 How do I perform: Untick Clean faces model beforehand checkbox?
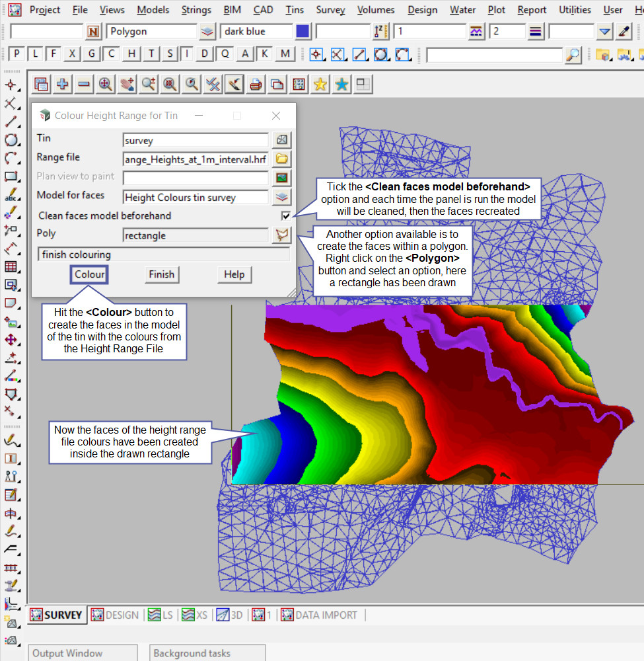coord(285,216)
